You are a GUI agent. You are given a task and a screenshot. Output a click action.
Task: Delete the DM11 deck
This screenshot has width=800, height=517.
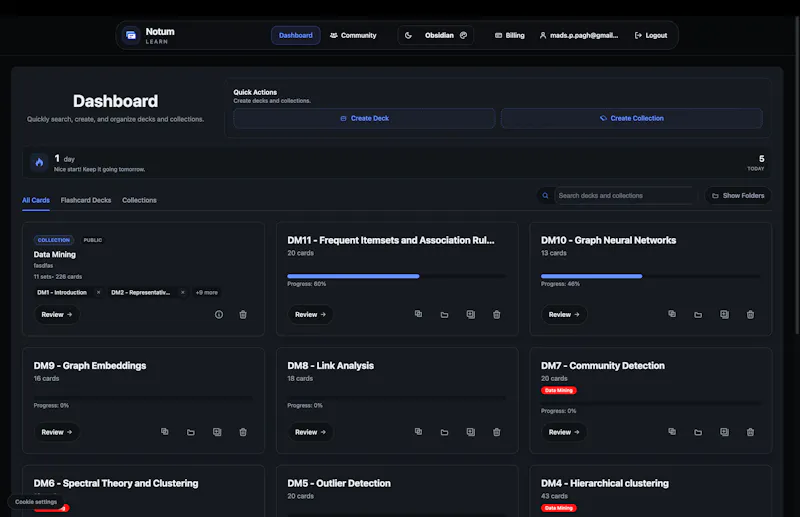496,314
